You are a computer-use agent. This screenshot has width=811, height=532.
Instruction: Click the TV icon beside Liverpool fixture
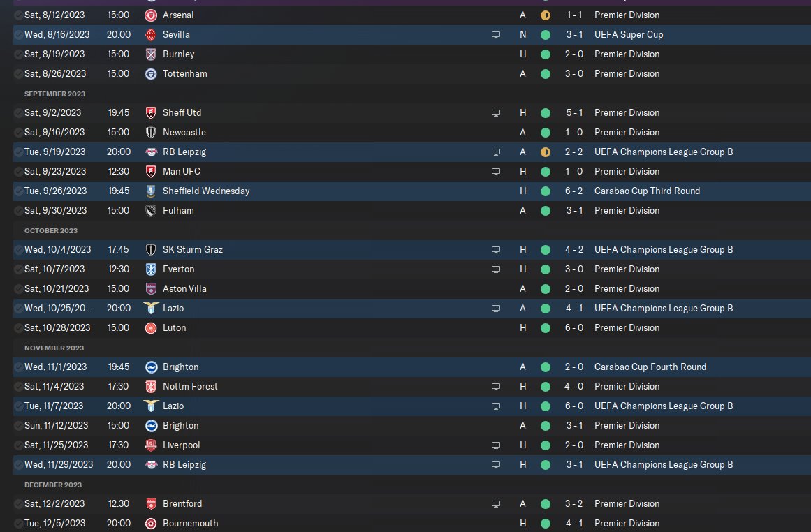(496, 445)
